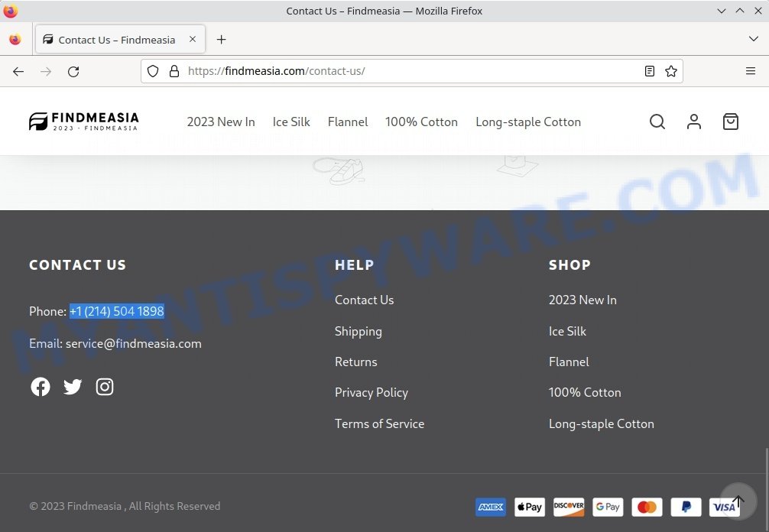769x532 pixels.
Task: Open a new tab with plus button
Action: (221, 39)
